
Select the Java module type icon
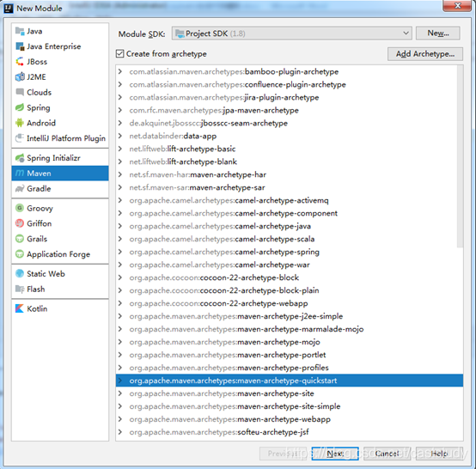click(20, 31)
